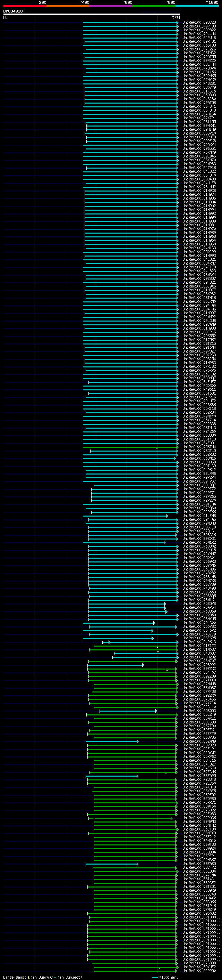The image size is (222, 980).
Task: Click the cyan alignment bar for UniRef100_B6ZAN9
Action: 112,742
